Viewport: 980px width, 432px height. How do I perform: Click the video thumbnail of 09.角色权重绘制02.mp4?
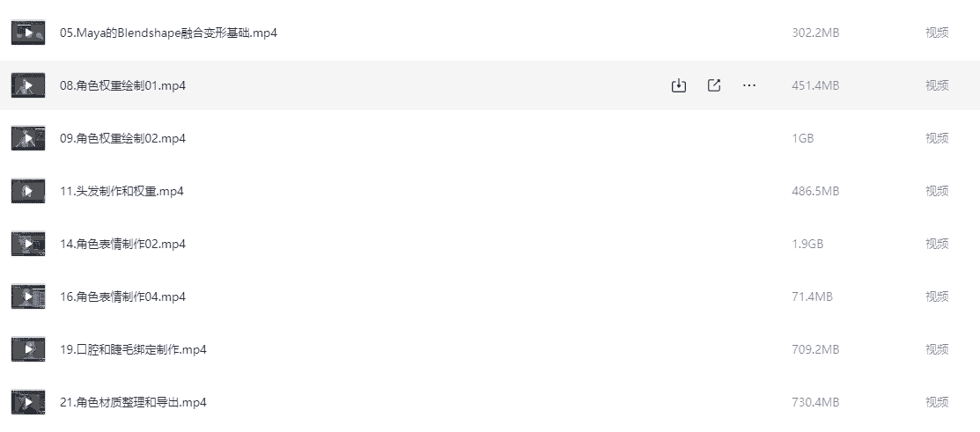click(x=28, y=138)
